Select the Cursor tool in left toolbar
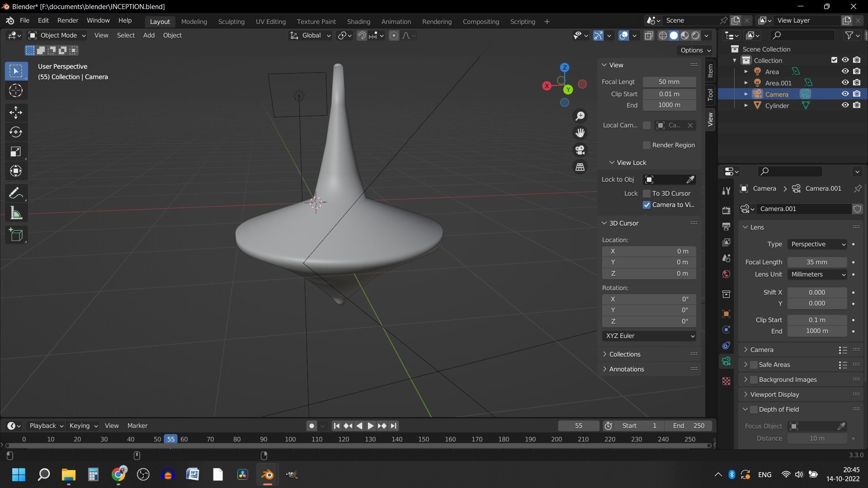Image resolution: width=868 pixels, height=488 pixels. (x=16, y=91)
